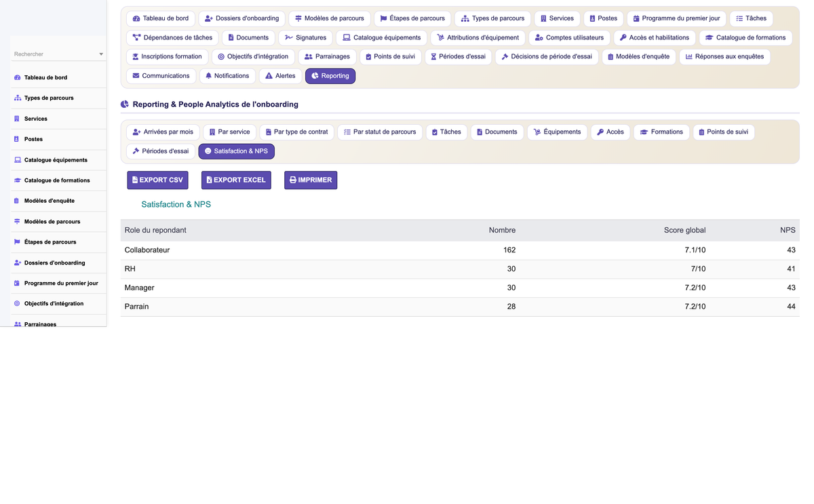Click the Alertes warning triangle icon
The width and height of the screenshot is (814, 504).
[269, 76]
